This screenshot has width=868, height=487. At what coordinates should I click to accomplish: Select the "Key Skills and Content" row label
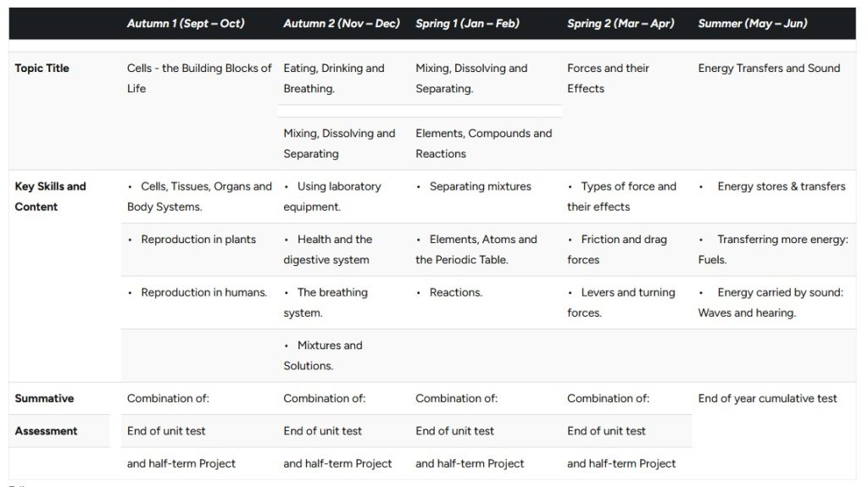pos(51,196)
